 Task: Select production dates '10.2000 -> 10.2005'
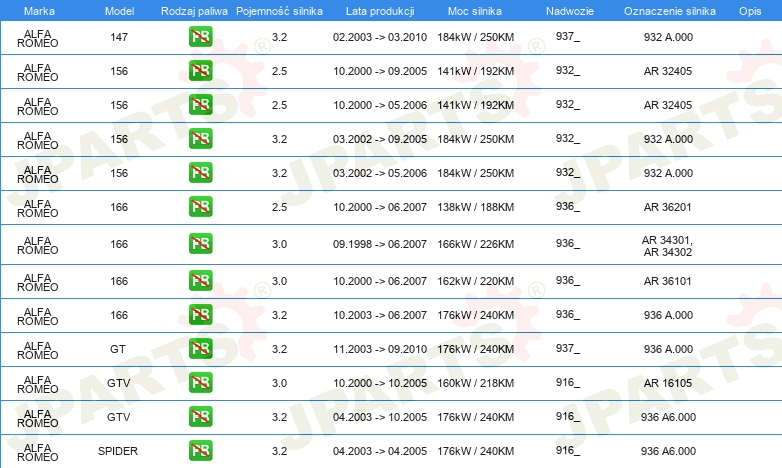(380, 383)
